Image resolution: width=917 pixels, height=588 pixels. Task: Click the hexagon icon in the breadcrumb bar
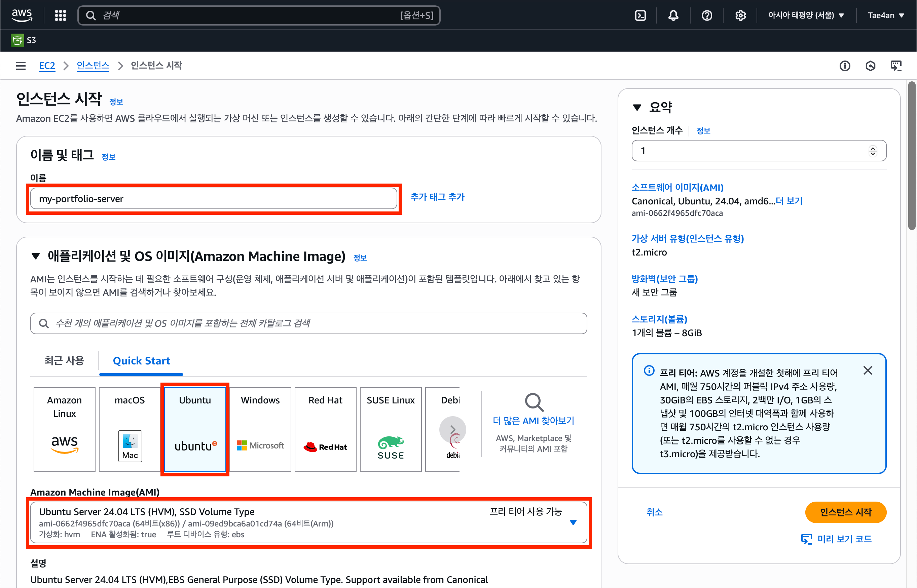click(x=870, y=66)
